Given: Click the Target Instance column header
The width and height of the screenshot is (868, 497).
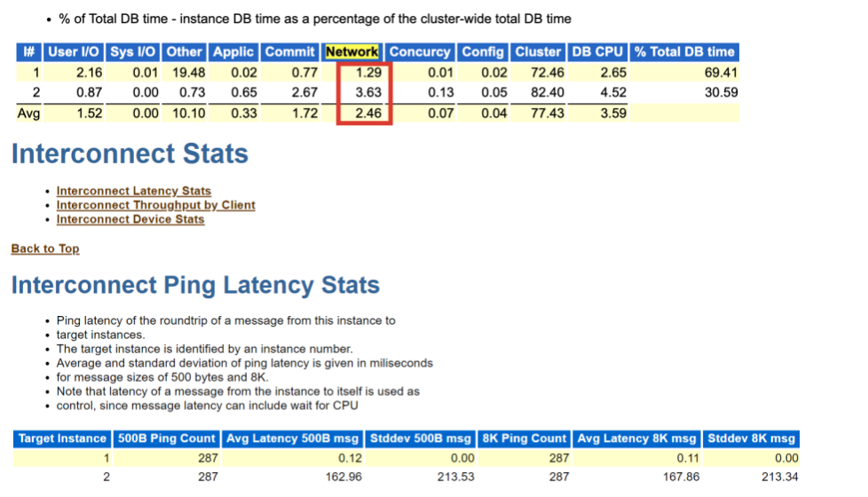Looking at the screenshot, I should (62, 438).
